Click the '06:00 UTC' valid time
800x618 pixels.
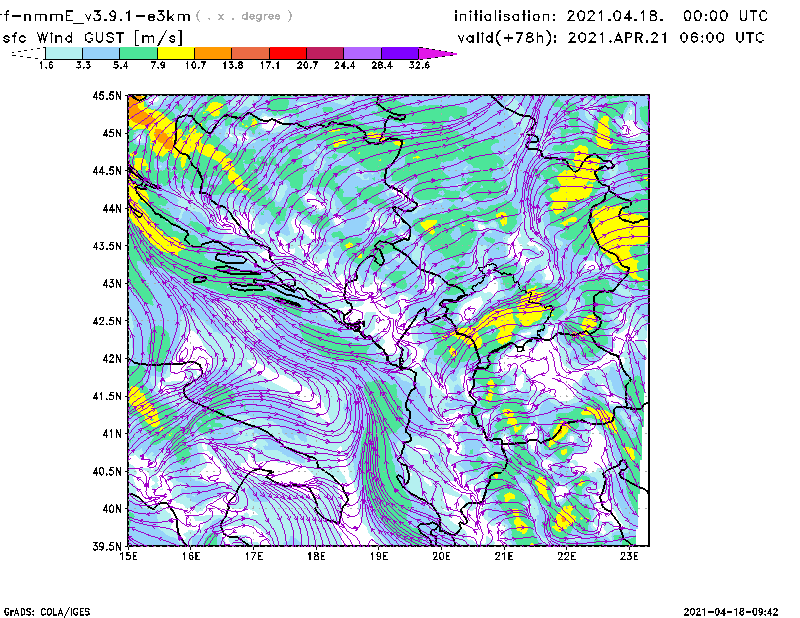(722, 38)
